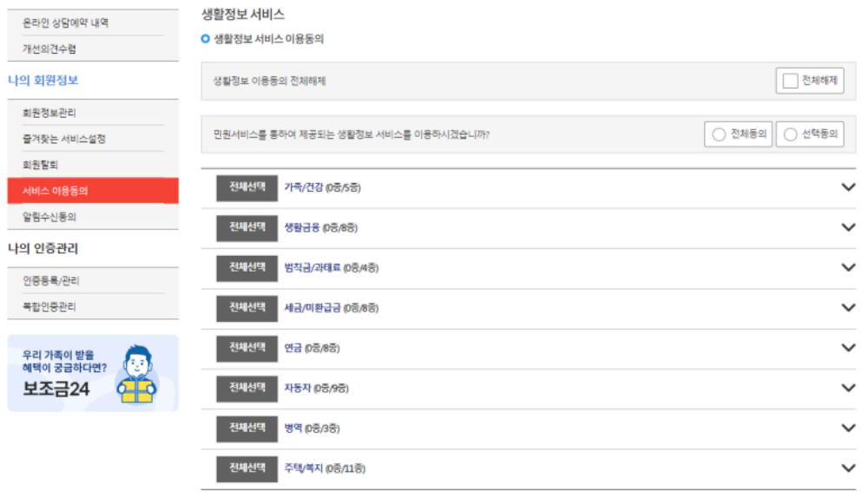
Task: Click 전체선택 button for 가족/건강
Action: coord(247,187)
